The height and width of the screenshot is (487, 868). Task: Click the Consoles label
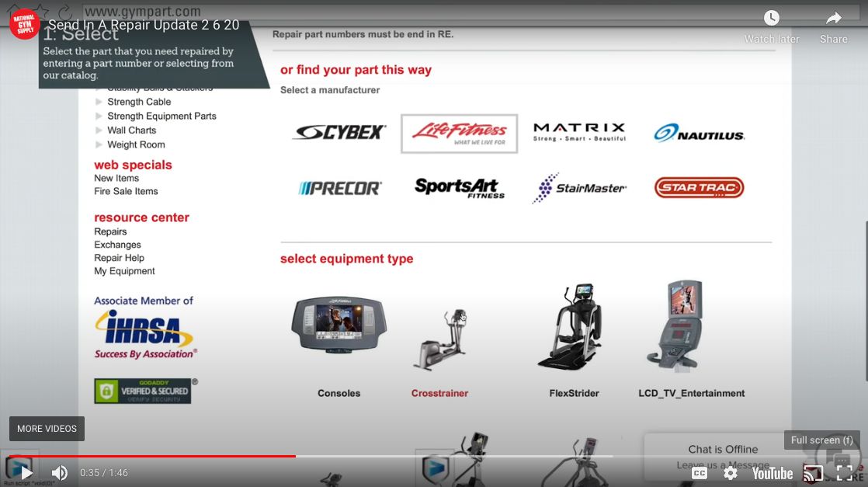pos(339,393)
